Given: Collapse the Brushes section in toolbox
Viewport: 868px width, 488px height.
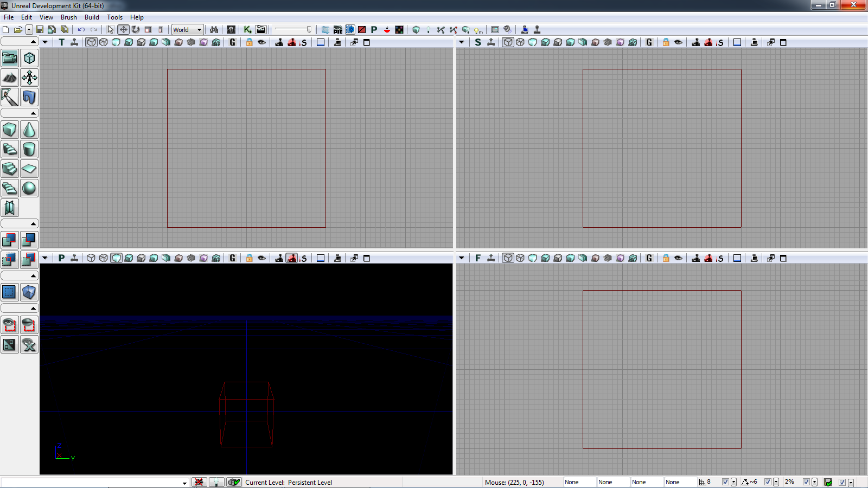Looking at the screenshot, I should pos(19,113).
